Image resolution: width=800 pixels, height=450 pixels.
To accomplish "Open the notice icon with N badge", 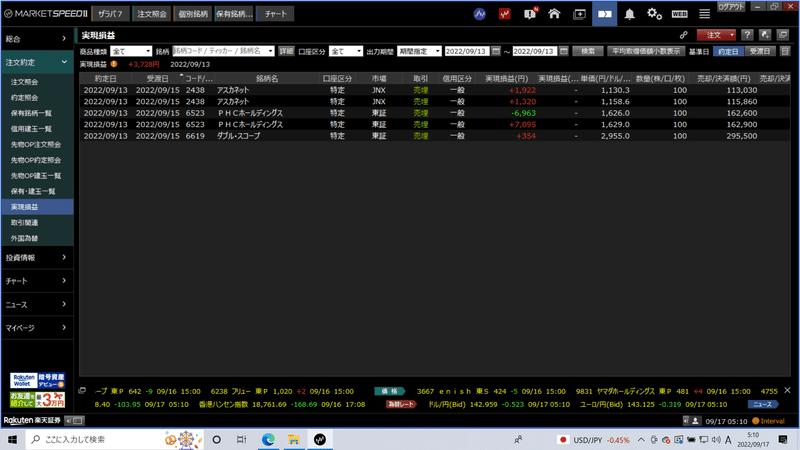I will tap(530, 14).
